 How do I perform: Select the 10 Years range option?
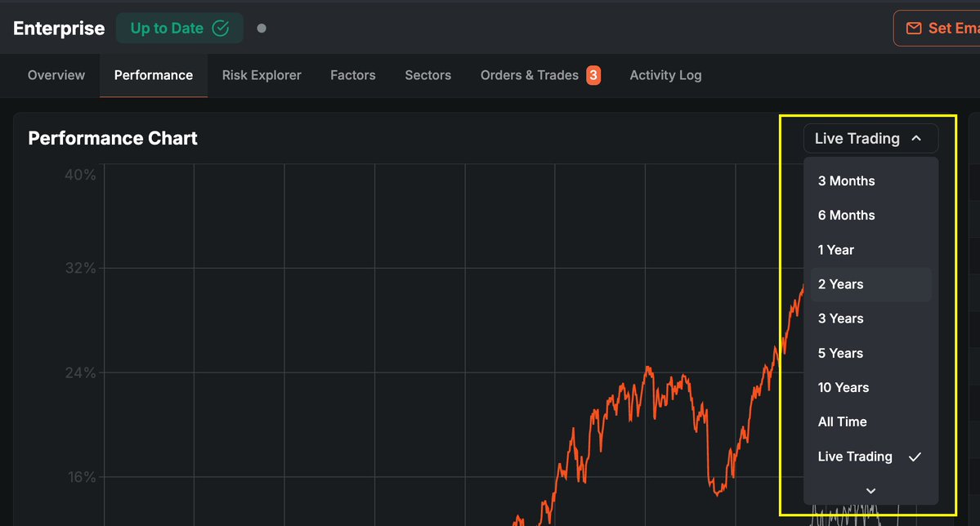[870, 387]
